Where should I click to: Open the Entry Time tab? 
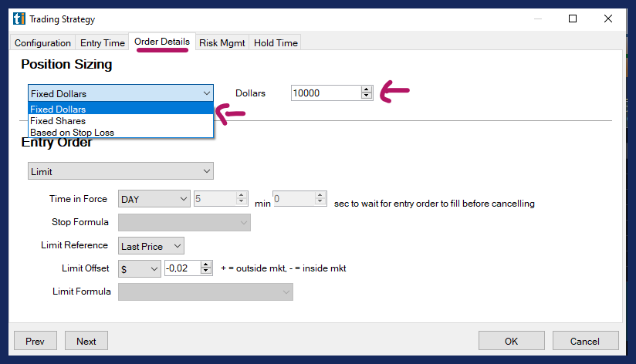(x=102, y=43)
